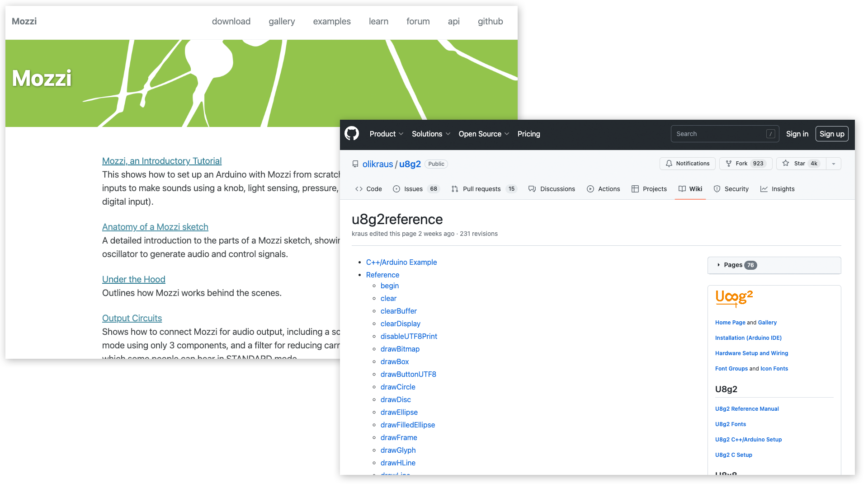Click the Star icon
The image size is (868, 488).
pos(786,164)
